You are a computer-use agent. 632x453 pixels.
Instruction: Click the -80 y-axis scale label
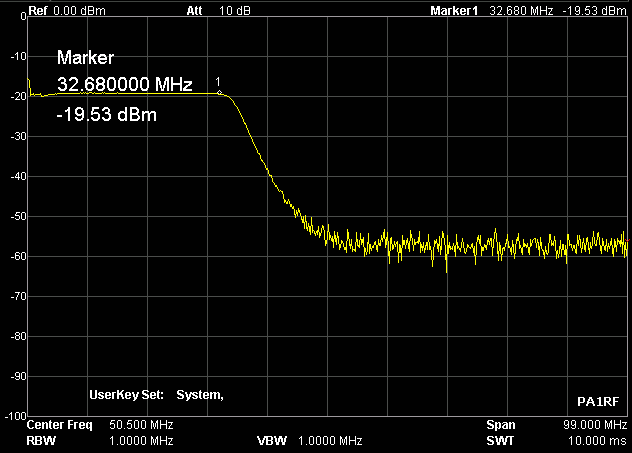[x=15, y=336]
